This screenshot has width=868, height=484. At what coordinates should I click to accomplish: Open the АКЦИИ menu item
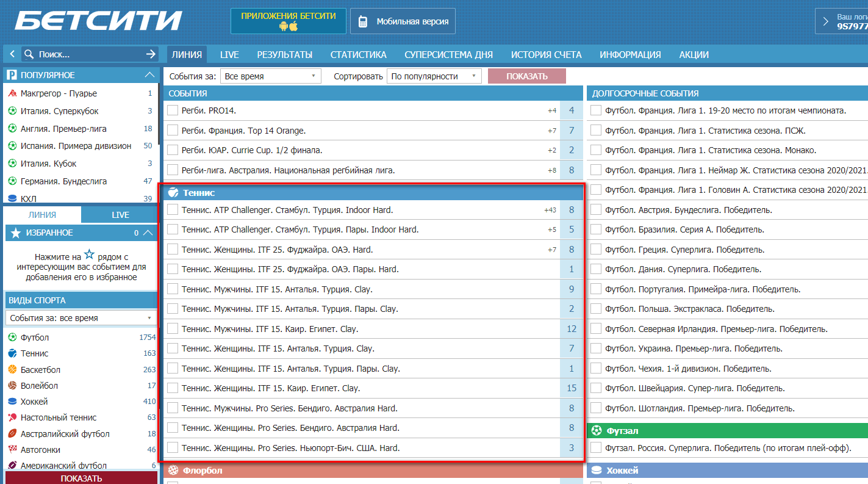point(694,54)
